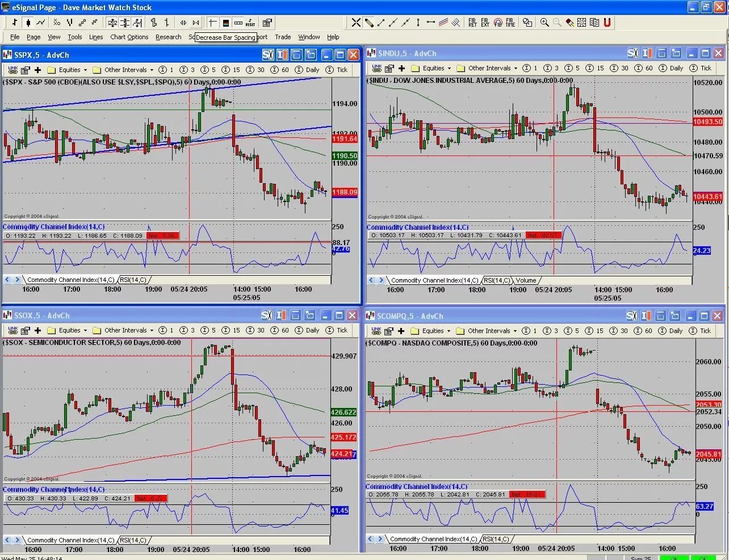Click the Decrease Bar Spacing icon
Viewport: 729px width, 560px height.
click(196, 23)
